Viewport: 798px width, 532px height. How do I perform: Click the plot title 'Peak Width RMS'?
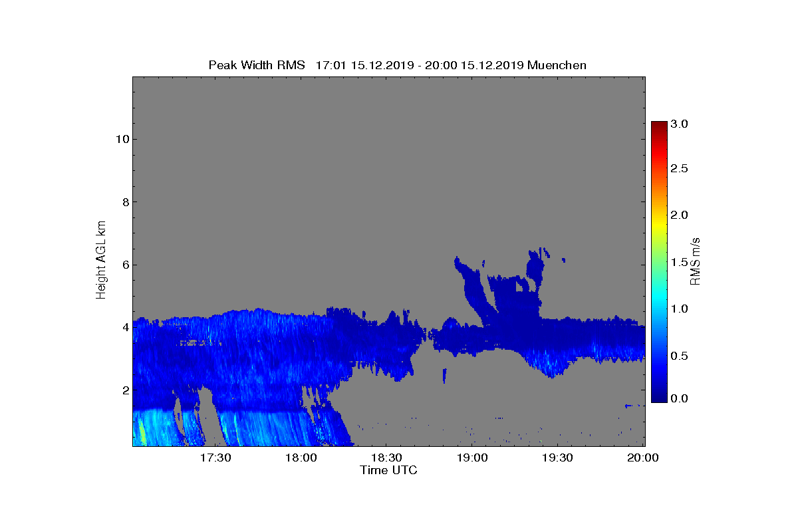[x=257, y=65]
